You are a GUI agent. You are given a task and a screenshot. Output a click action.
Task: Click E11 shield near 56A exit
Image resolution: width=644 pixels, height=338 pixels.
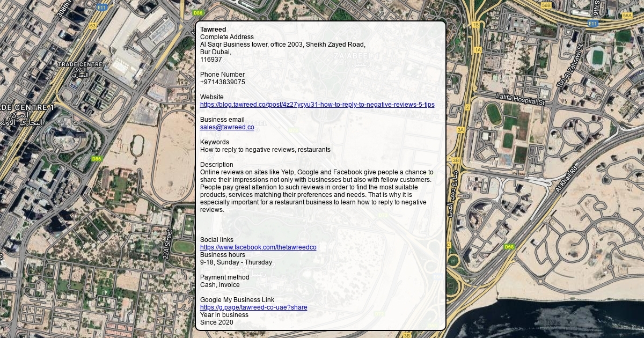[593, 24]
